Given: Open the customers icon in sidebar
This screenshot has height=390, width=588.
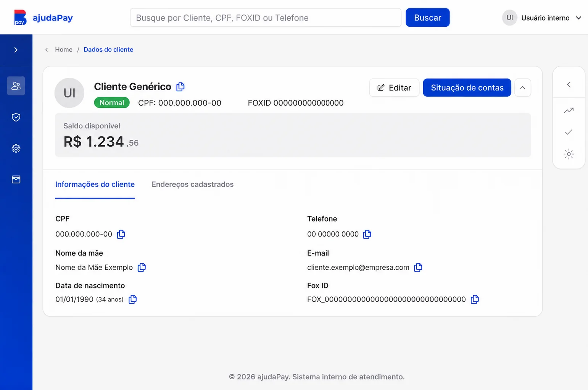Looking at the screenshot, I should [16, 86].
